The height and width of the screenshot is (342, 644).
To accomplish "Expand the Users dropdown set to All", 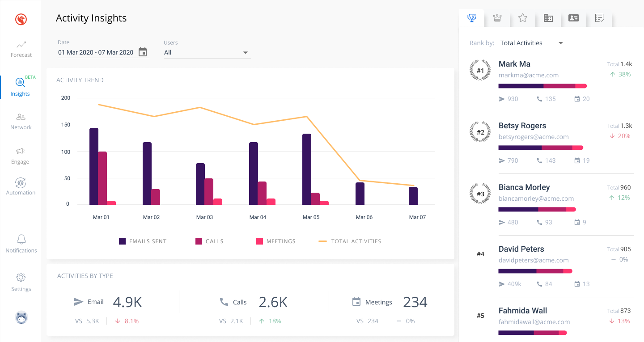I will pos(207,52).
